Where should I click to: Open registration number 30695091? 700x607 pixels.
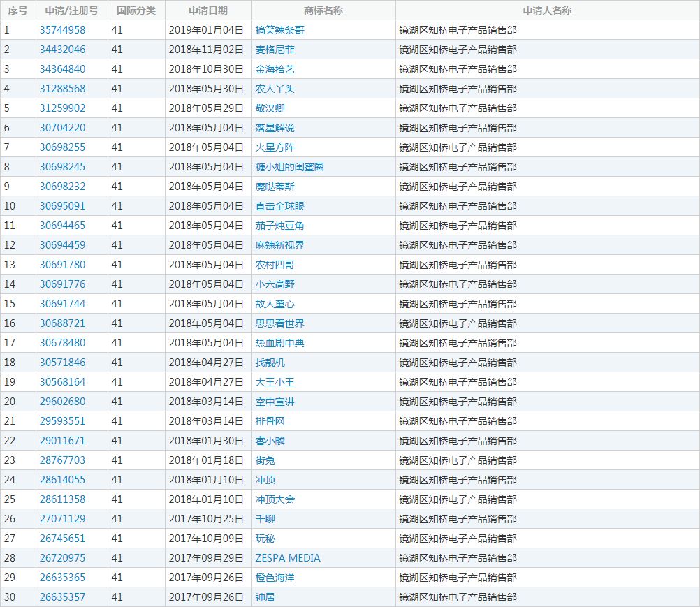pos(62,206)
